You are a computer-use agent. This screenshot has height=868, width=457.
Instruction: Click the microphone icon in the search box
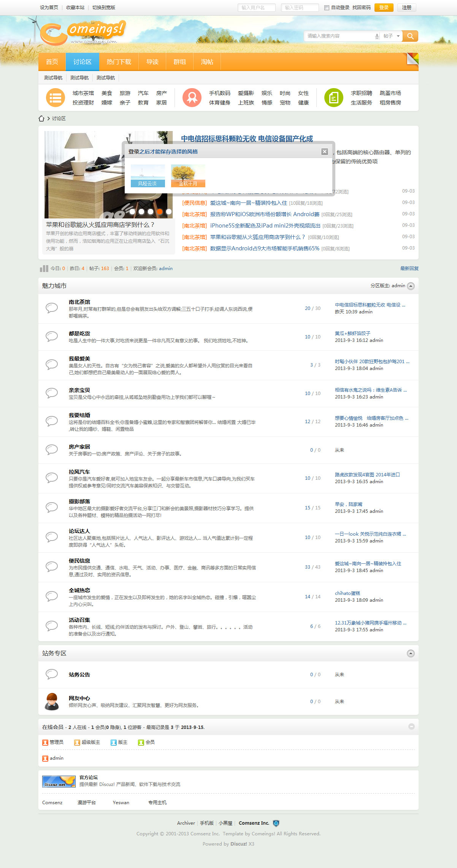coord(377,36)
